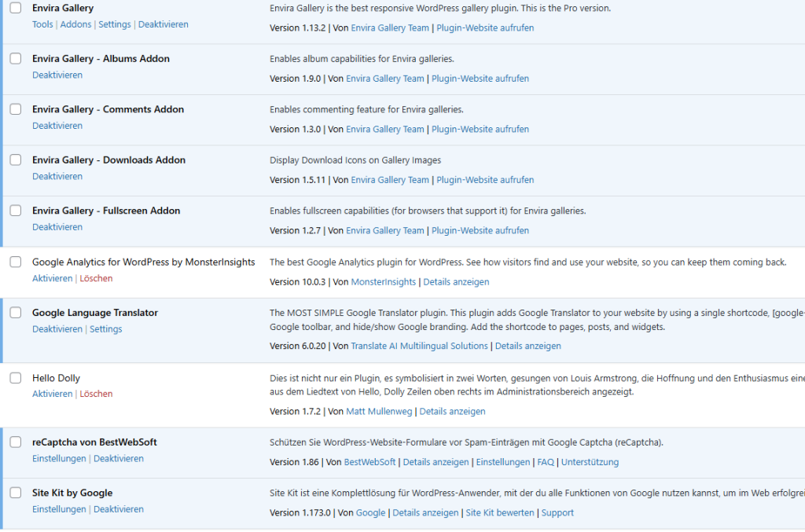
Task: Select the Hello Dolly plugin checkbox
Action: (16, 378)
